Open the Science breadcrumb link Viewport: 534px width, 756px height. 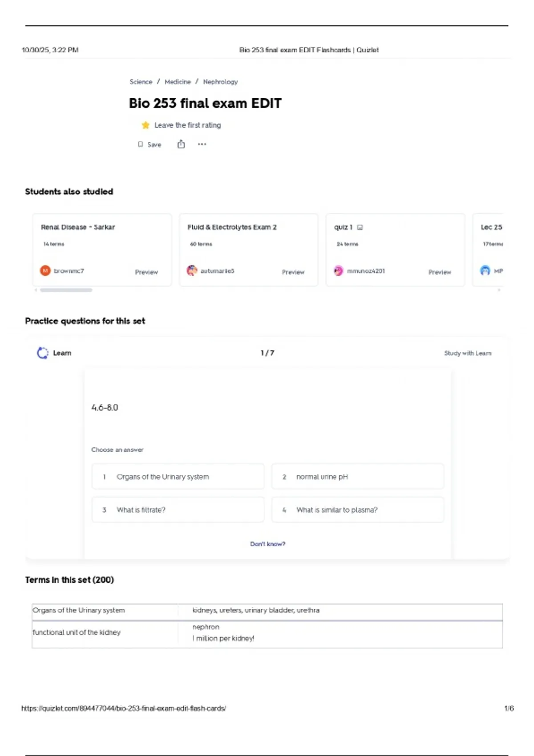[141, 82]
